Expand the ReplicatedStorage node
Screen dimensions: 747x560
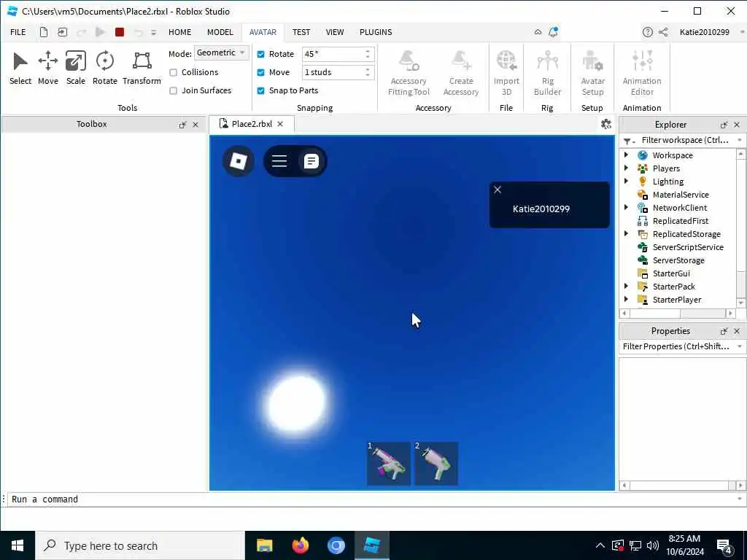(x=627, y=233)
